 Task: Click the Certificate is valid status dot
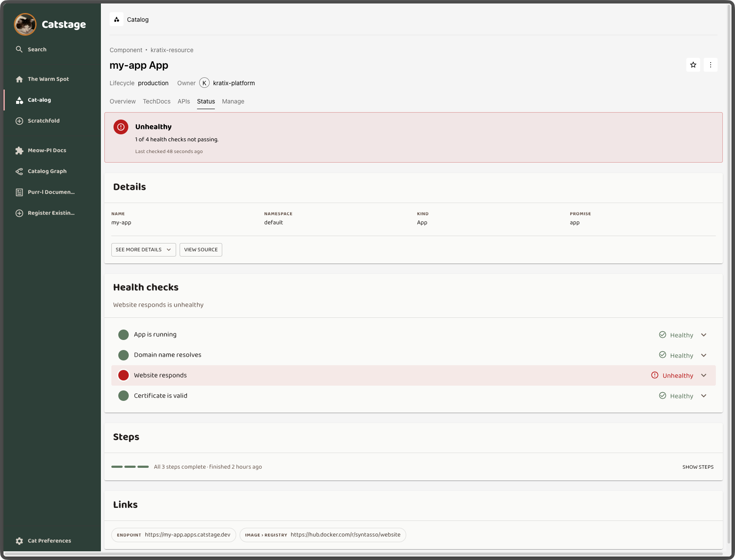click(x=124, y=396)
